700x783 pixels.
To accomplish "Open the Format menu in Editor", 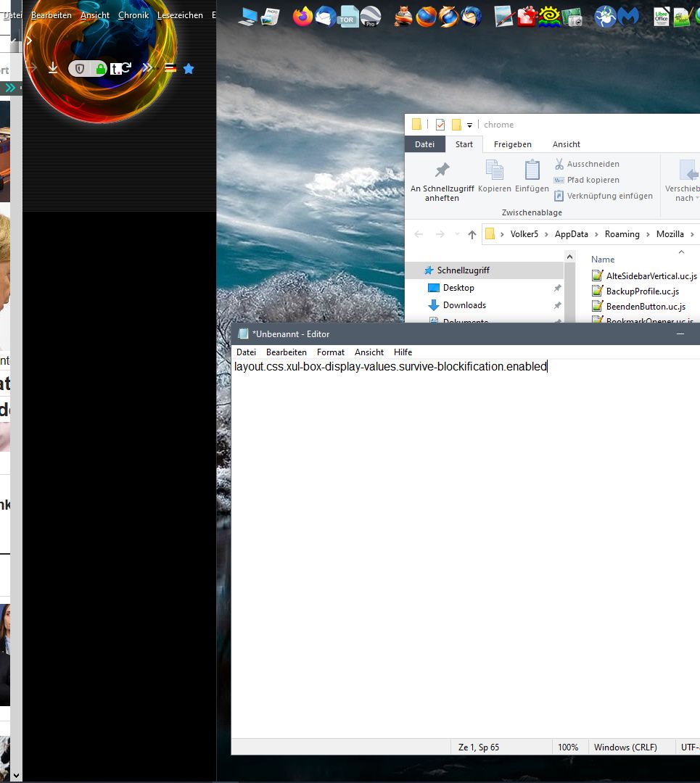I will pos(330,352).
